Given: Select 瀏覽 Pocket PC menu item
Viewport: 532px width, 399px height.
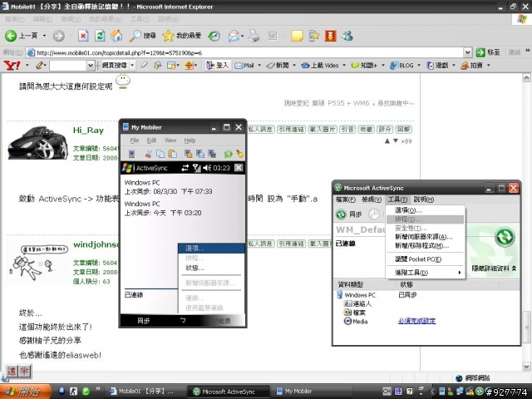Looking at the screenshot, I should click(426, 259).
